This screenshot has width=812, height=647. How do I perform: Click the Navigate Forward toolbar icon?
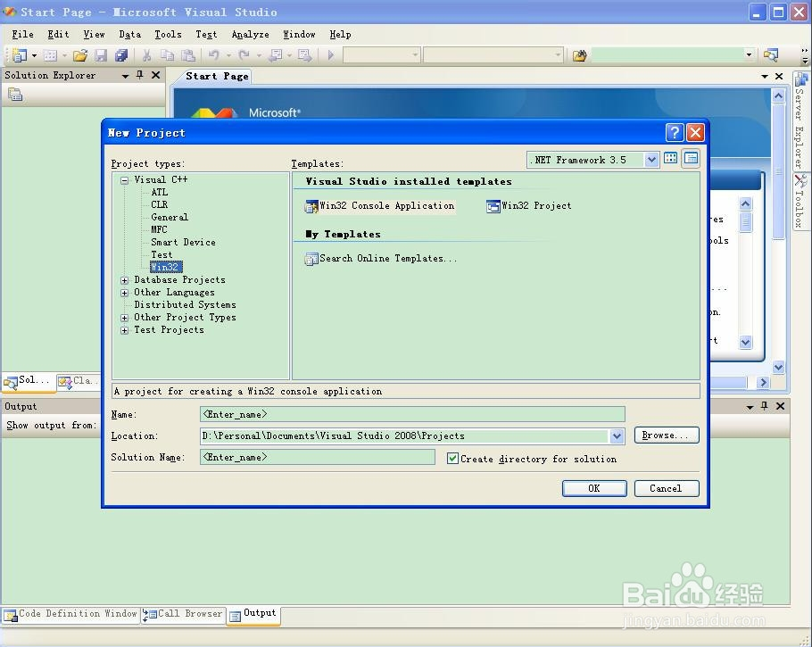pos(304,55)
